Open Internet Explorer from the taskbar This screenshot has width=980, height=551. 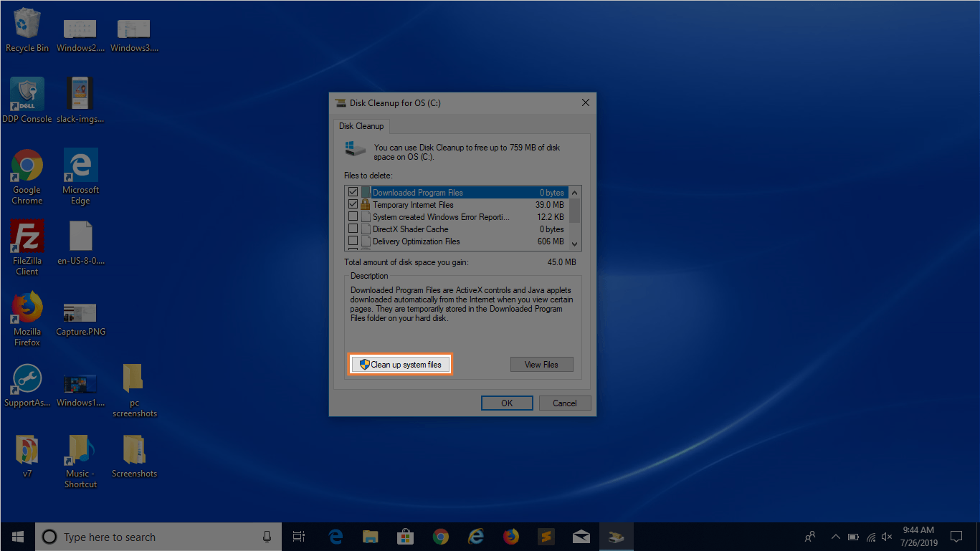point(475,536)
